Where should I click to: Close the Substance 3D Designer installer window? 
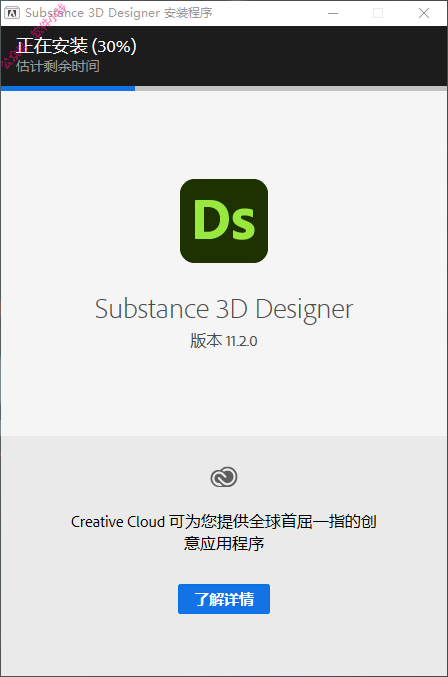point(424,13)
